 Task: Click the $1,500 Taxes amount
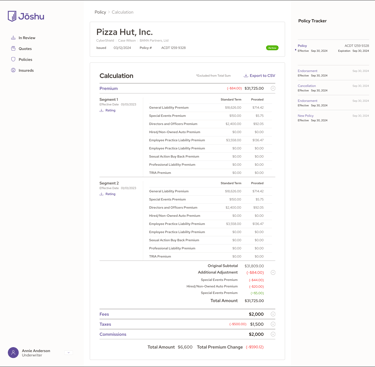(x=257, y=324)
